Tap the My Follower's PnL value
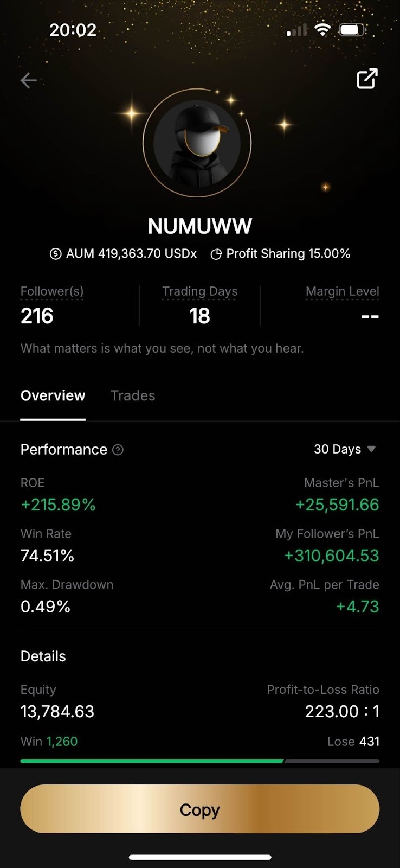The width and height of the screenshot is (400, 868). pos(331,556)
